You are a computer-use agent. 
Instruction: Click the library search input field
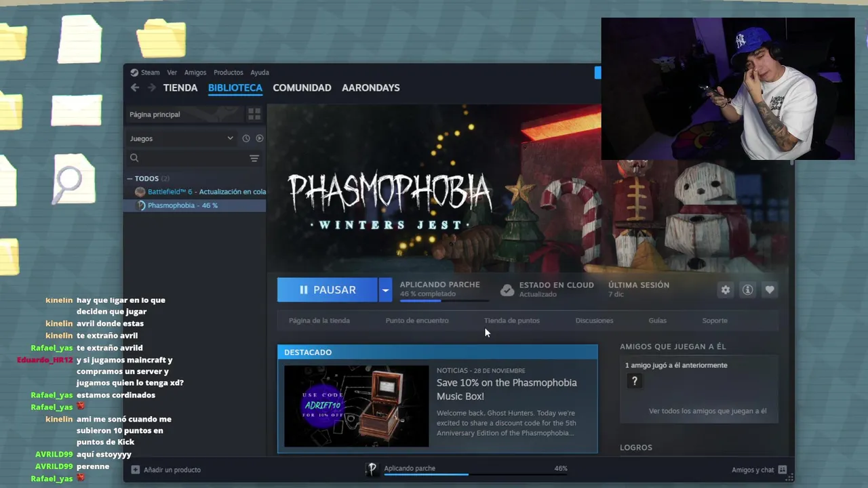pyautogui.click(x=193, y=158)
